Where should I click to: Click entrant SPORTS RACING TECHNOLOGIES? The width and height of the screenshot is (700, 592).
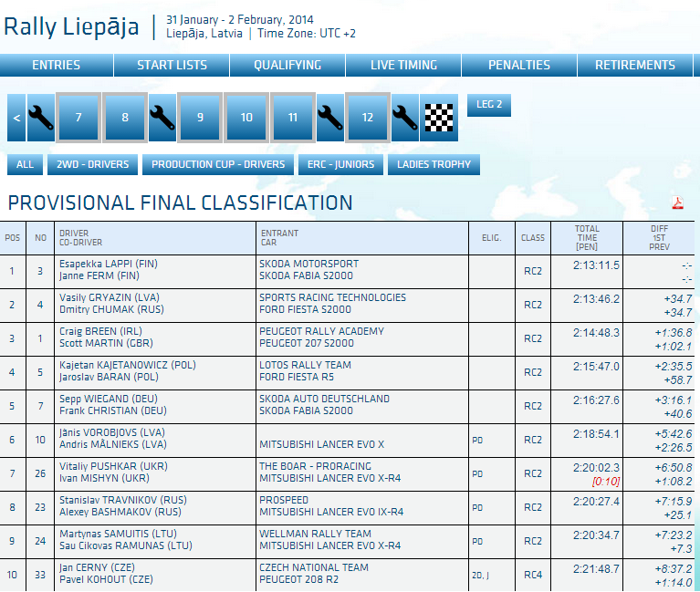pos(332,297)
